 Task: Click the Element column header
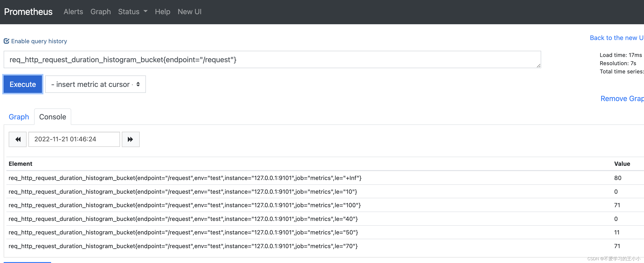point(21,164)
